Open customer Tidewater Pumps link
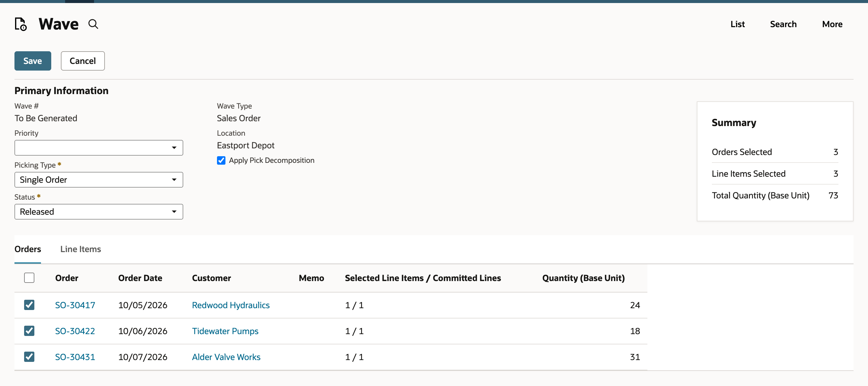Screen dimensions: 868x386 [x=225, y=331]
